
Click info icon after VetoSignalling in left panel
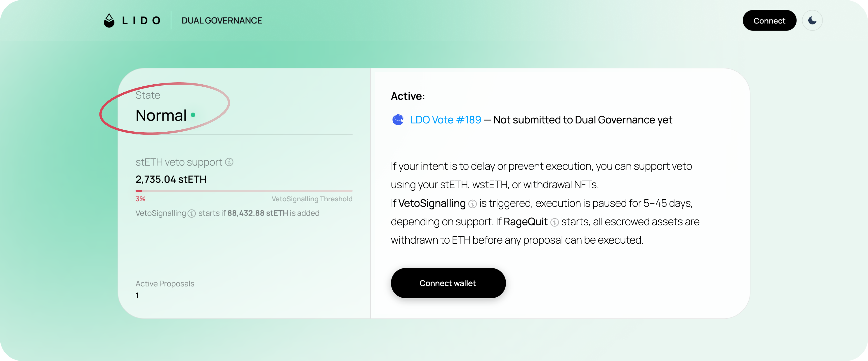tap(191, 213)
